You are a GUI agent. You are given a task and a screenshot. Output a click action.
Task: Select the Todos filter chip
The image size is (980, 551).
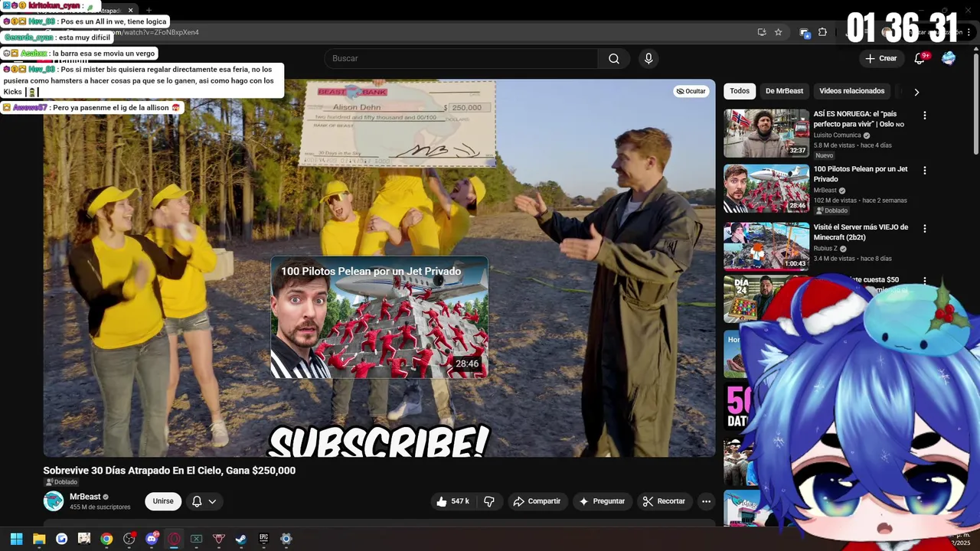[740, 91]
